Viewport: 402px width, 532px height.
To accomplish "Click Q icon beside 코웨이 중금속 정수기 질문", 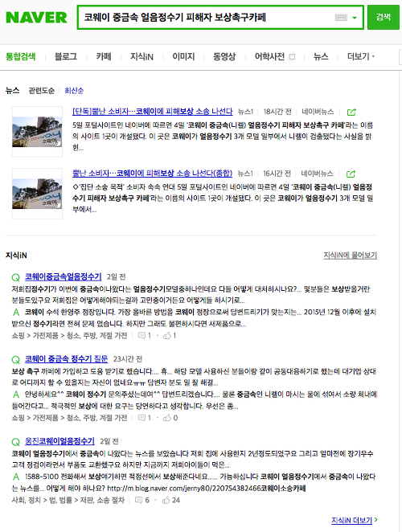I will [15, 360].
